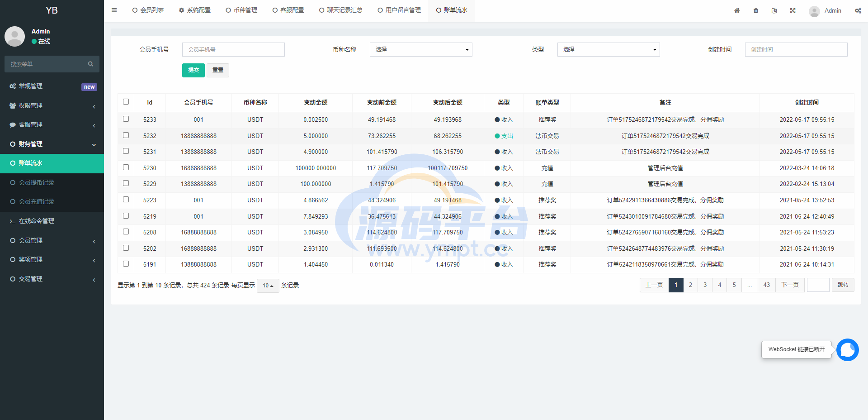Open 会员提币记录 in the sidebar
The width and height of the screenshot is (868, 420).
37,182
